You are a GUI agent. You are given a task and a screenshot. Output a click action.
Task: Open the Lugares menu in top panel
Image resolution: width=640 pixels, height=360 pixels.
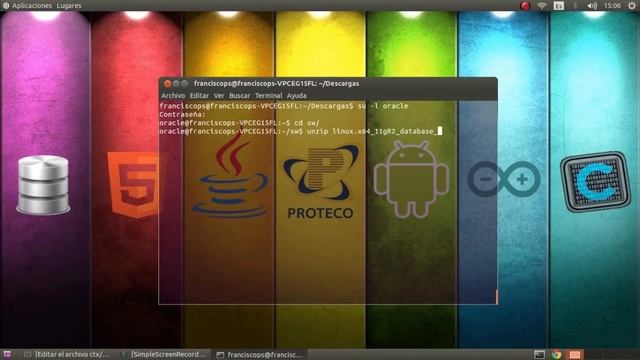(69, 6)
